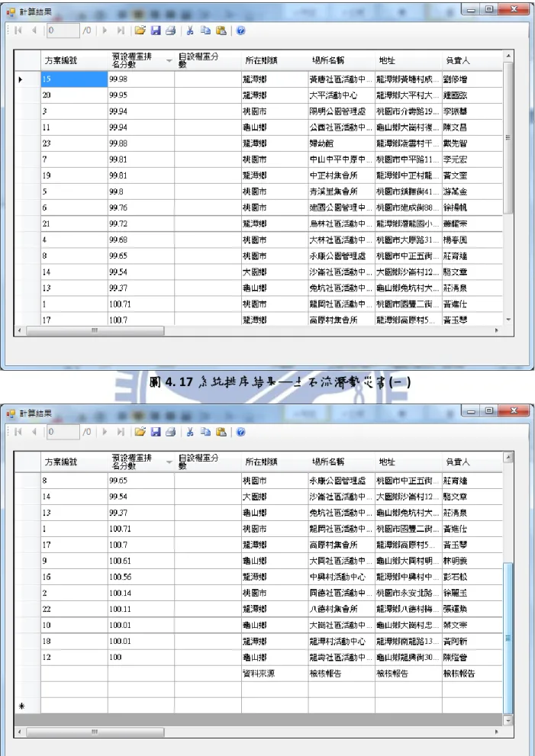Help question mark icon in lower window toolbar
This screenshot has width=535, height=756.
pyautogui.click(x=240, y=432)
